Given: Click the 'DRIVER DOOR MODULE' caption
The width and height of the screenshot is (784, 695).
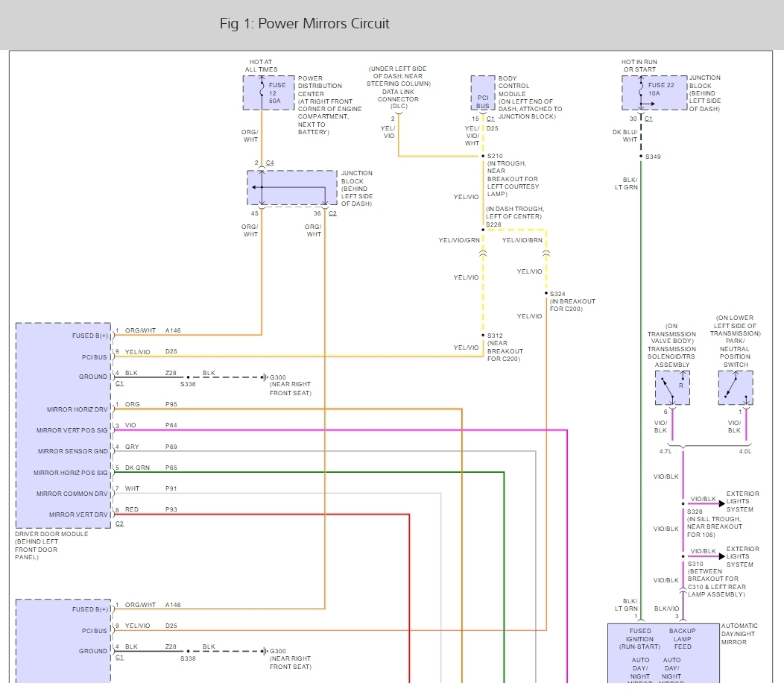Looking at the screenshot, I should (51, 534).
